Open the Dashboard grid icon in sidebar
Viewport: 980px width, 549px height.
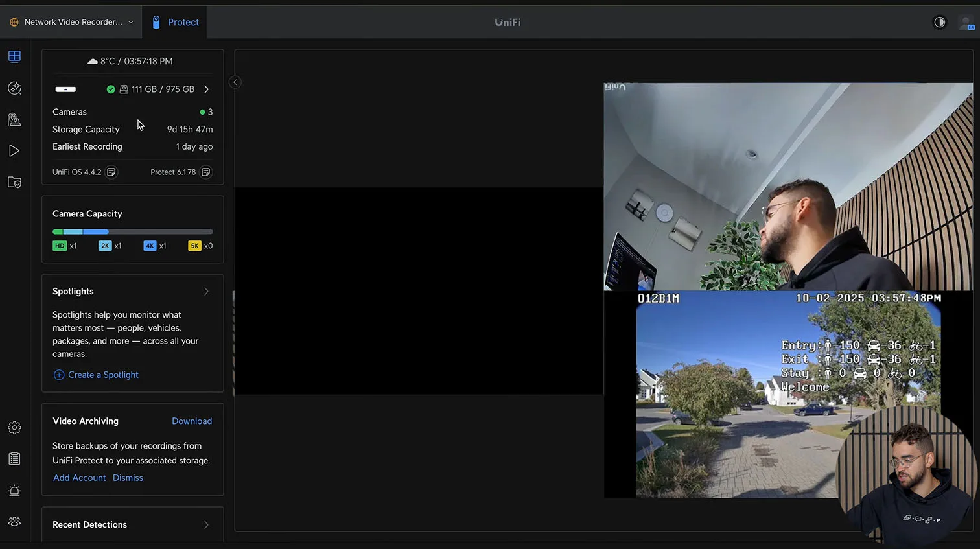(x=14, y=56)
